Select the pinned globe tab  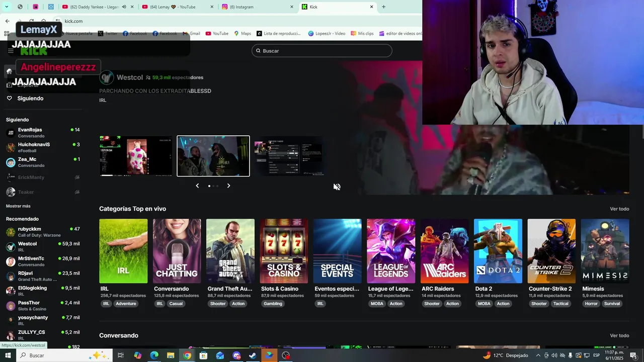20,7
